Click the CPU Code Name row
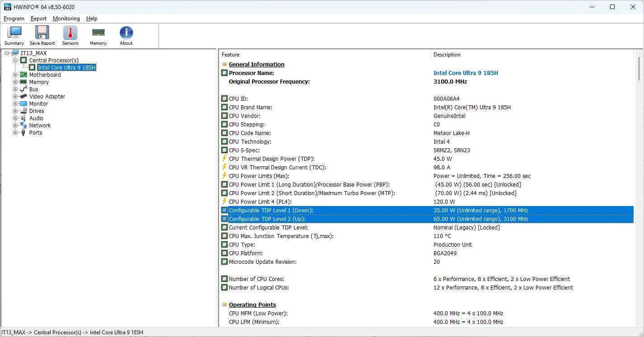644x337 pixels. coord(427,133)
